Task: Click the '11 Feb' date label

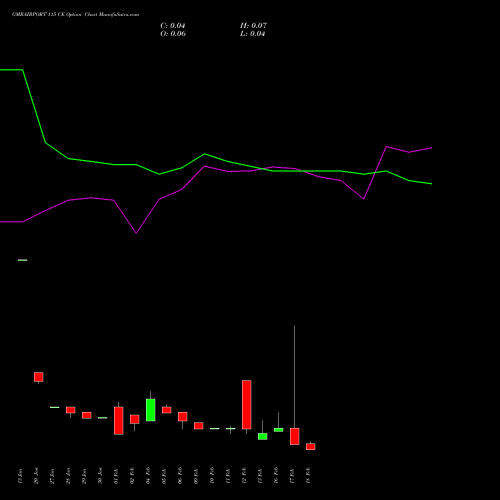Action: click(228, 476)
